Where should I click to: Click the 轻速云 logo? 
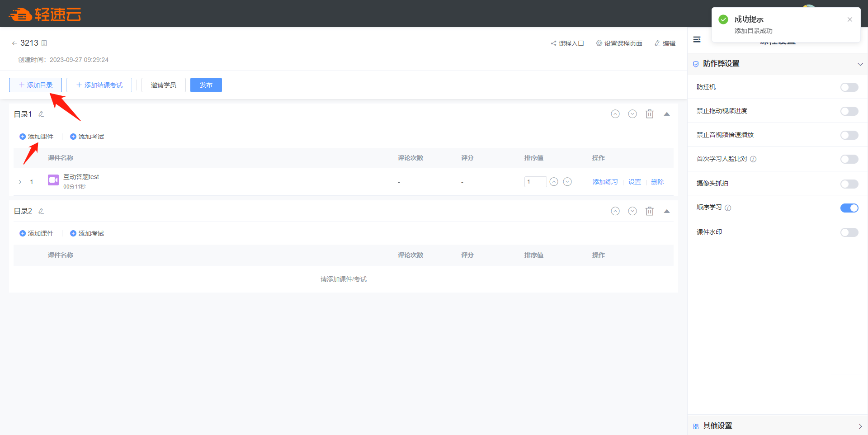pyautogui.click(x=45, y=14)
